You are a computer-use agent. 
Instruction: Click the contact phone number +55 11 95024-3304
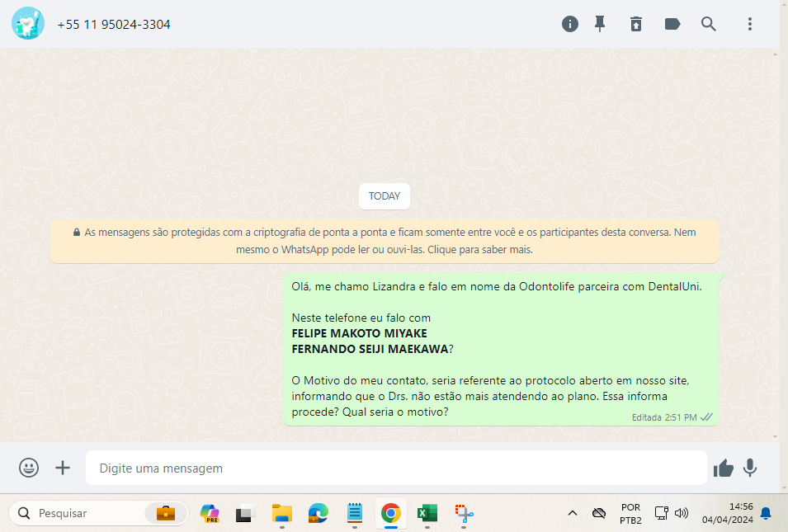(114, 25)
